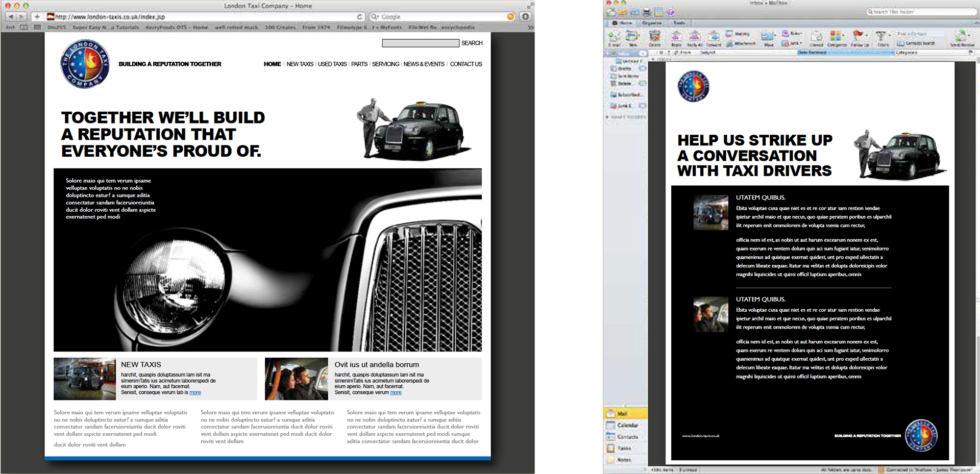This screenshot has width=980, height=474.
Task: Click Outlook's Contacts Search button
Action: click(x=916, y=43)
